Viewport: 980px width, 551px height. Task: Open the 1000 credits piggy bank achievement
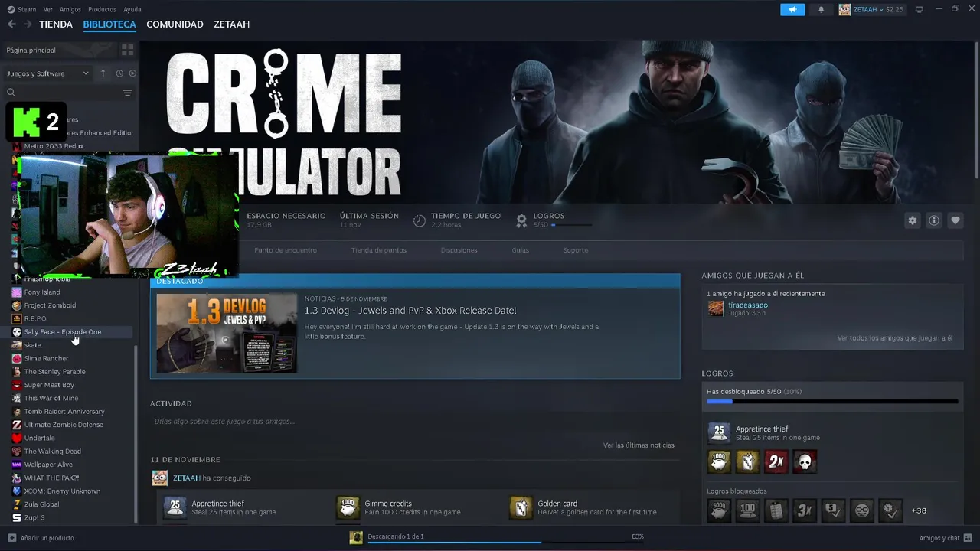(719, 461)
